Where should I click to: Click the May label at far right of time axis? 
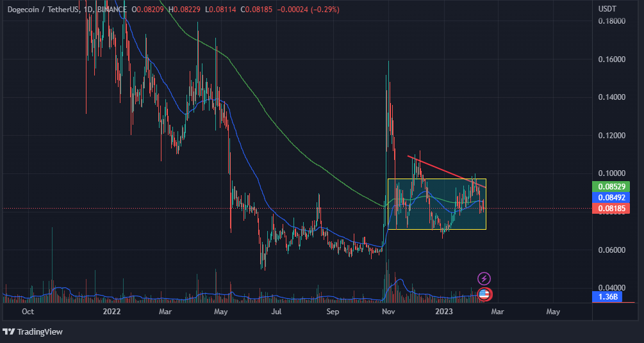tap(553, 312)
